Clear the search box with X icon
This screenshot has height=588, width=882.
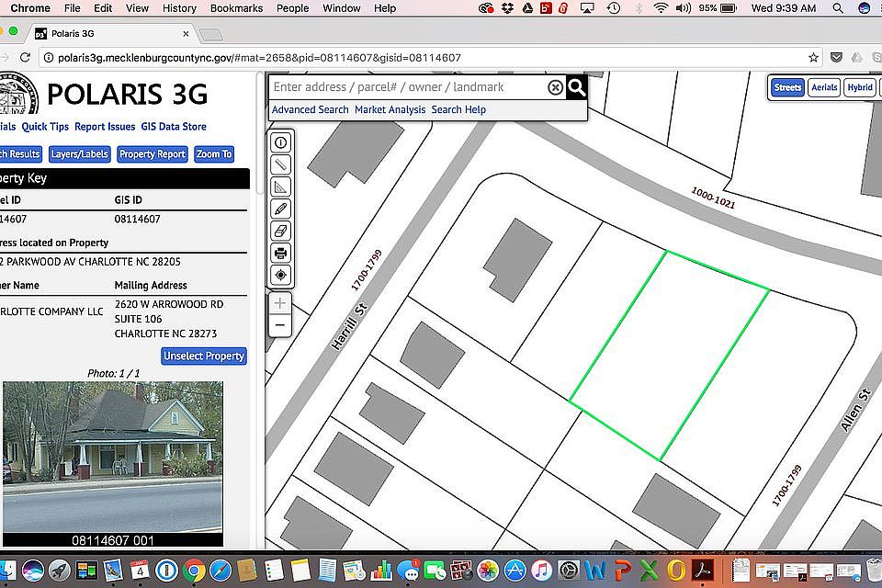pyautogui.click(x=555, y=87)
